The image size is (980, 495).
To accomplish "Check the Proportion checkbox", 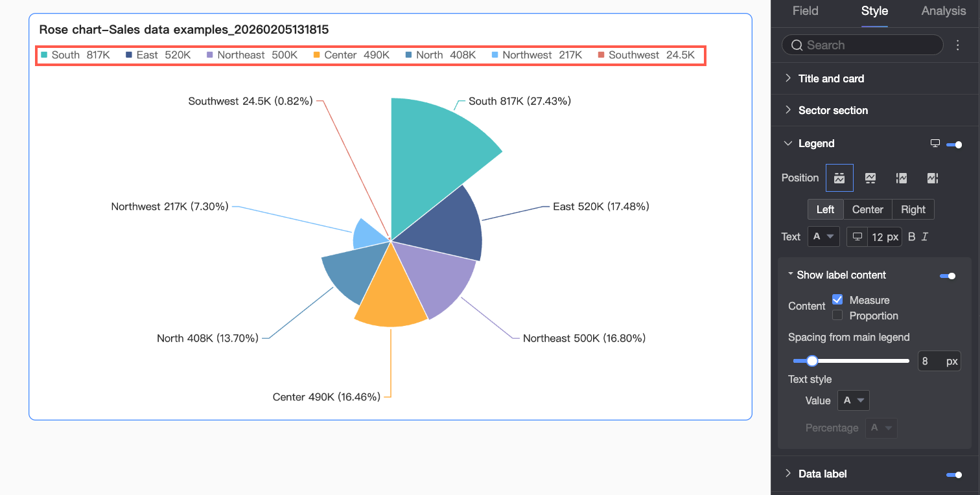I will click(x=837, y=315).
